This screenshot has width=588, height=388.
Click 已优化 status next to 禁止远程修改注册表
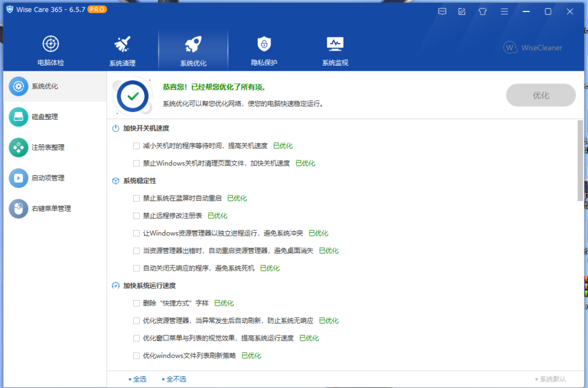click(x=218, y=216)
